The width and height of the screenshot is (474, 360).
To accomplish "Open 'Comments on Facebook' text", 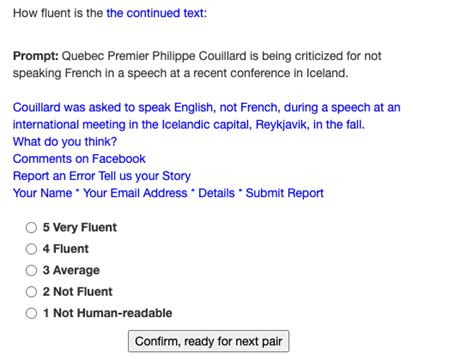I will pos(79,159).
